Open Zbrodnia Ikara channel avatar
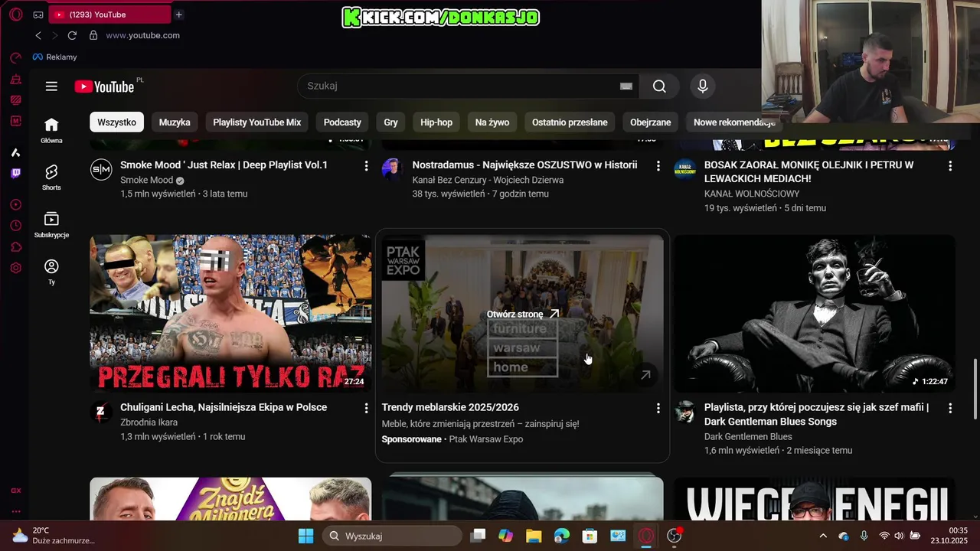This screenshot has height=551, width=980. click(101, 412)
